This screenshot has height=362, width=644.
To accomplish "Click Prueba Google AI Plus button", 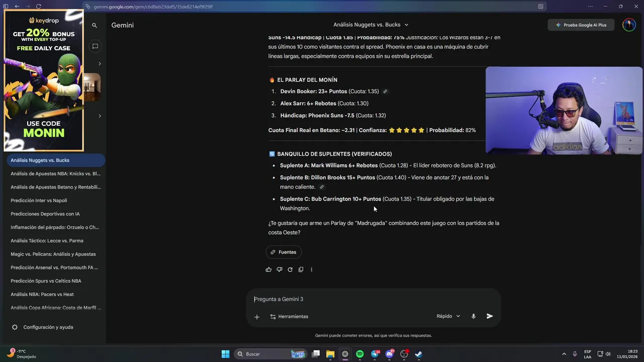I will 581,25.
